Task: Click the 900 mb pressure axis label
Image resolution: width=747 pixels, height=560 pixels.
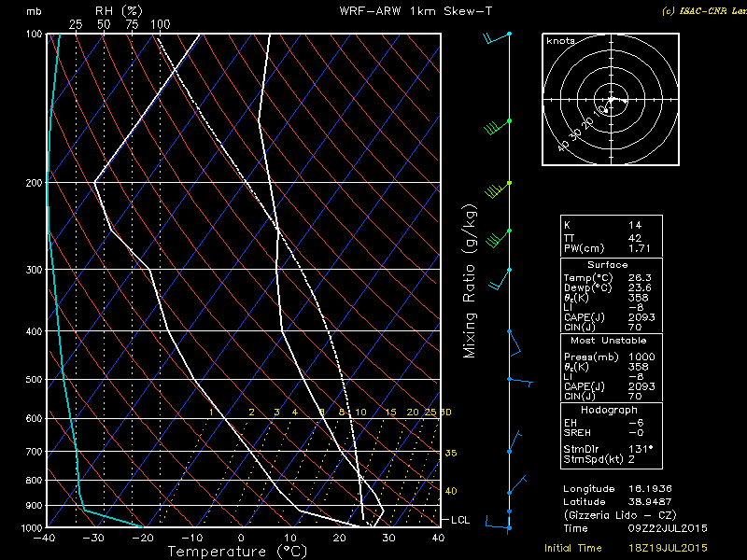Action: pyautogui.click(x=34, y=506)
